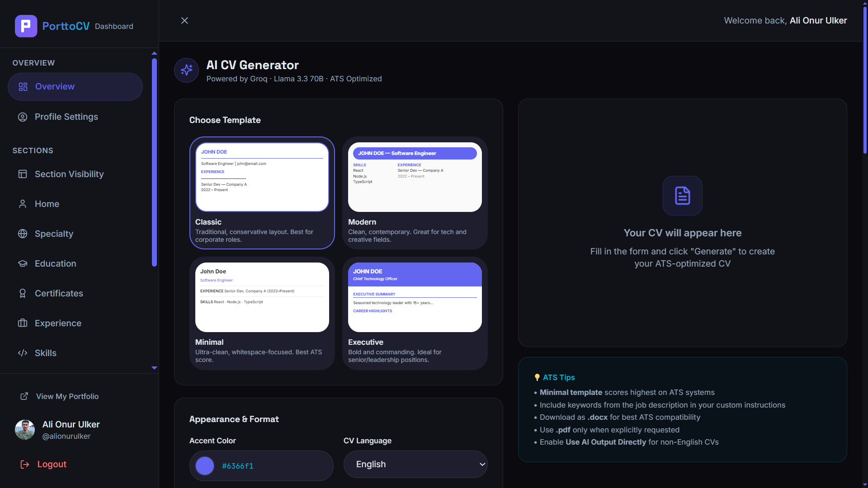Click the Specialty globe icon
The image size is (868, 488).
coord(23,234)
